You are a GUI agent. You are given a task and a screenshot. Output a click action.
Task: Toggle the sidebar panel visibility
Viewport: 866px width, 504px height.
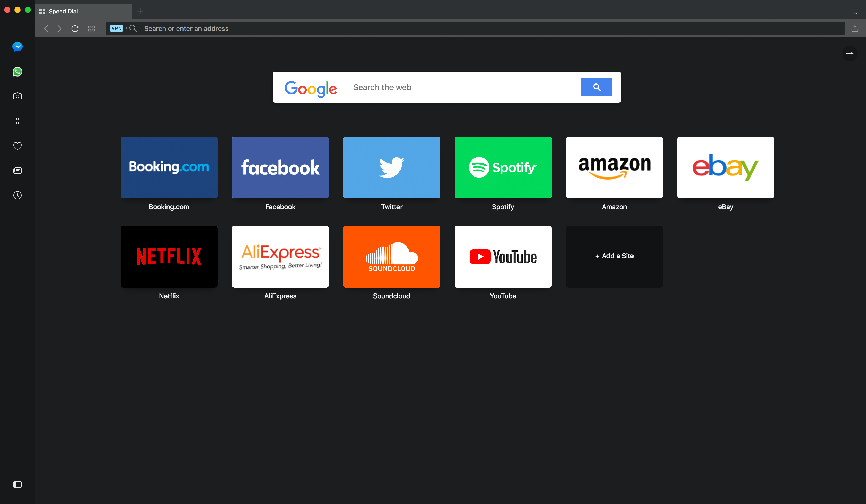coord(18,485)
